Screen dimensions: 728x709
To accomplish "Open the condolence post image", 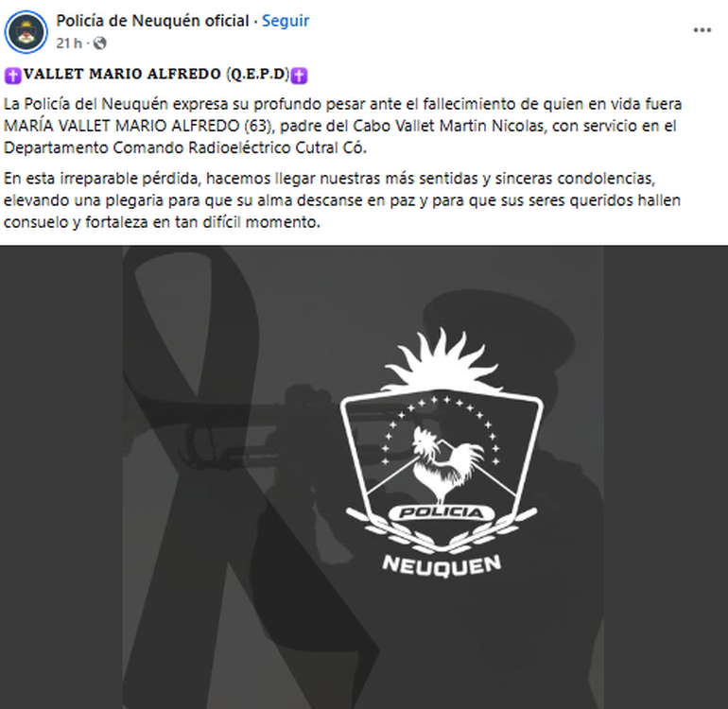I will coord(364,477).
